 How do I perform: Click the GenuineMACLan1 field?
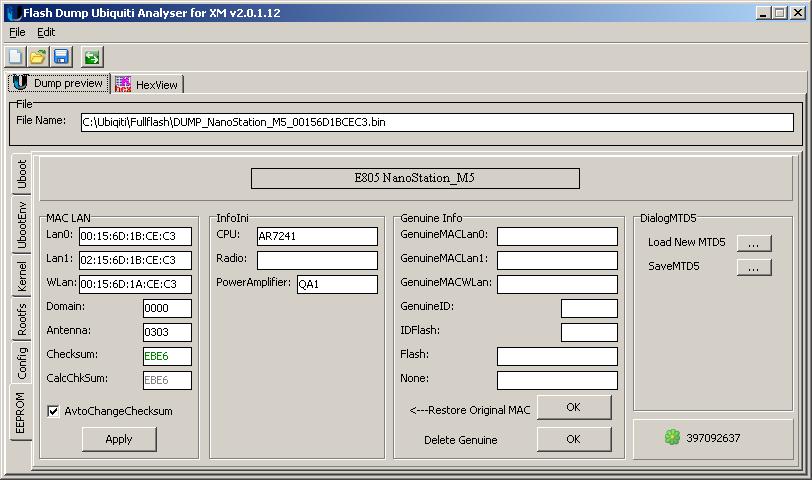coord(557,260)
